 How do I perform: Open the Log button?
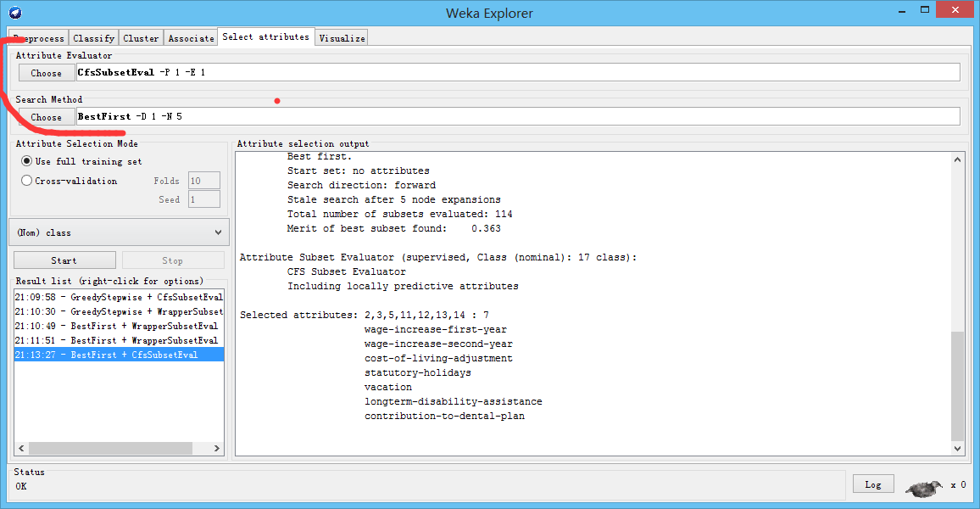(x=873, y=484)
